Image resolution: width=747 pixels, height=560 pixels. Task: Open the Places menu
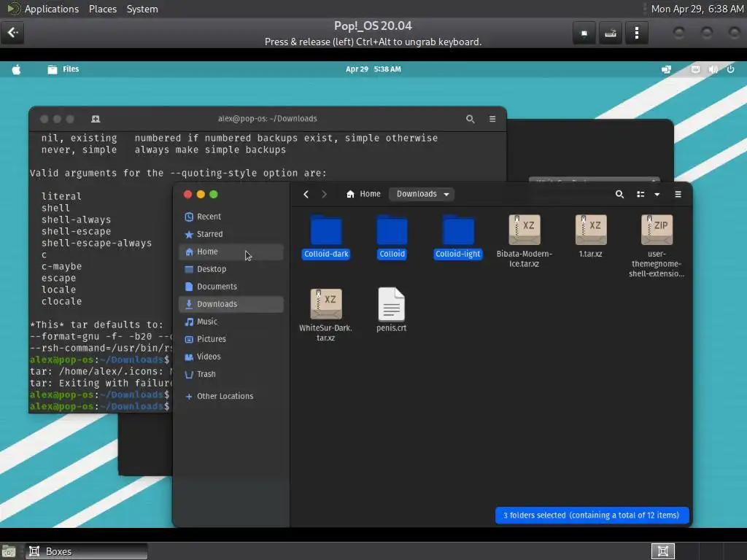coord(103,9)
